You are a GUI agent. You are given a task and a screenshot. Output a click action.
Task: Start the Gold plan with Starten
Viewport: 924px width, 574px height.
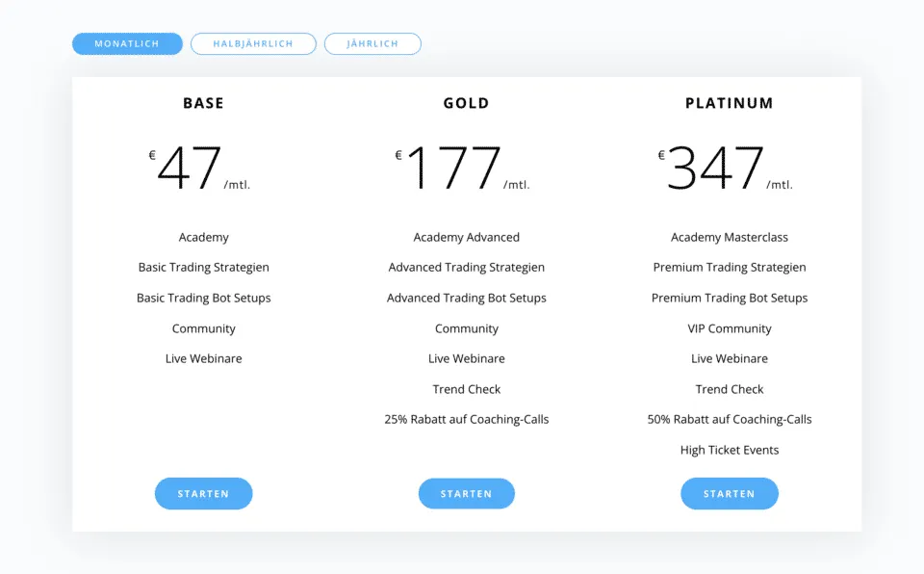[467, 494]
